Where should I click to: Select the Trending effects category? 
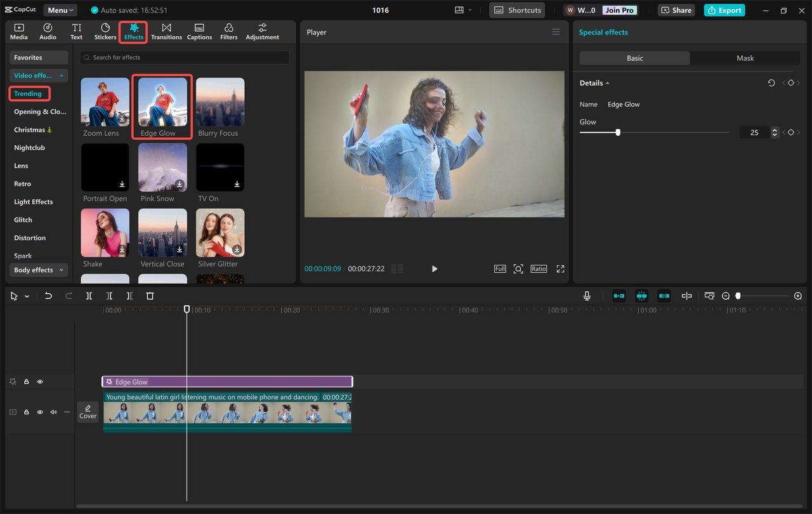pos(29,93)
